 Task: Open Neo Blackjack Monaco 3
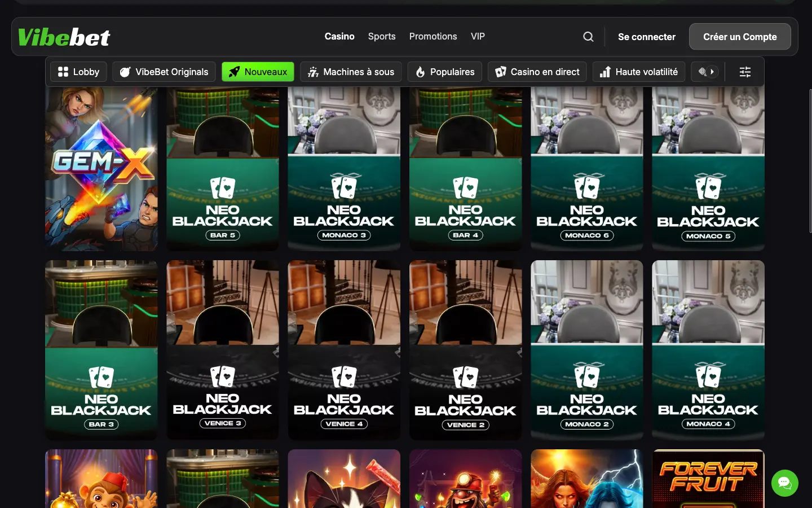pyautogui.click(x=344, y=168)
